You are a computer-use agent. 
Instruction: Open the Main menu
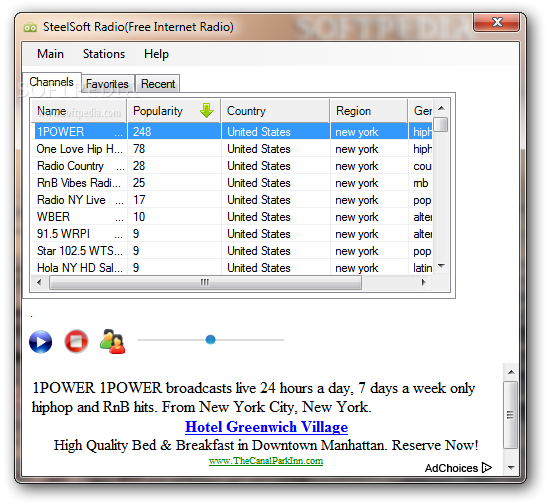point(51,54)
